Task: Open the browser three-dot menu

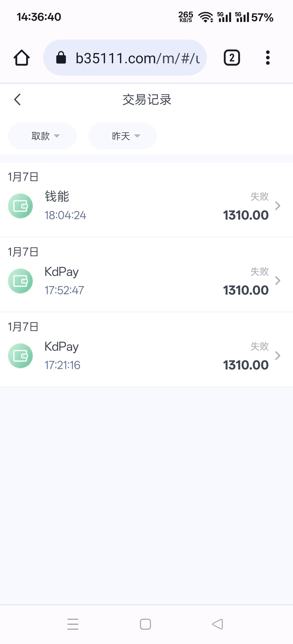Action: 268,58
